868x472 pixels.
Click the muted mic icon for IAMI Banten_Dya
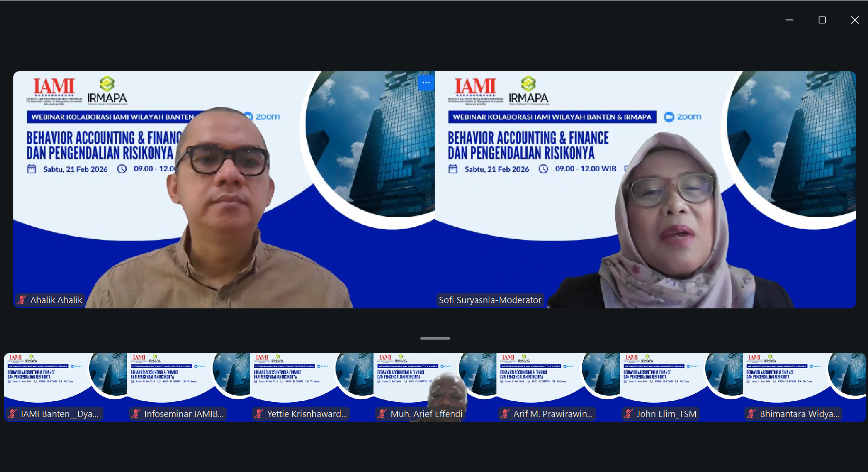coord(12,414)
